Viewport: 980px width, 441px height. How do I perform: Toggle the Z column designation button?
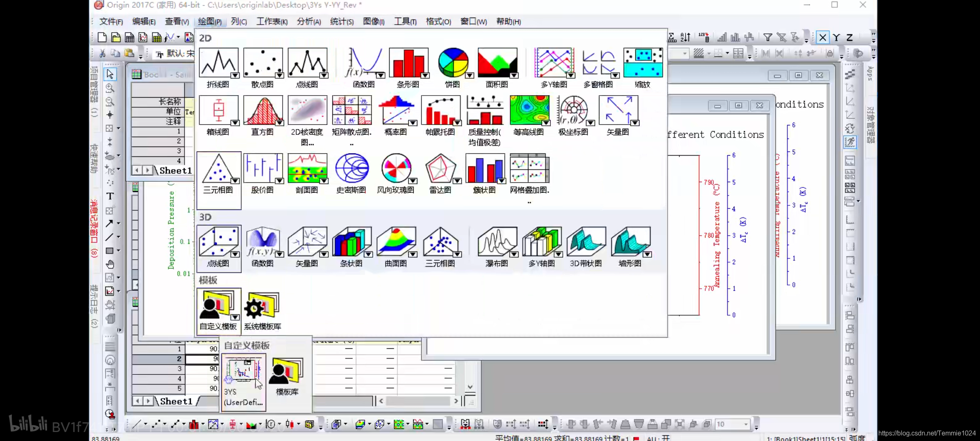[x=850, y=38]
